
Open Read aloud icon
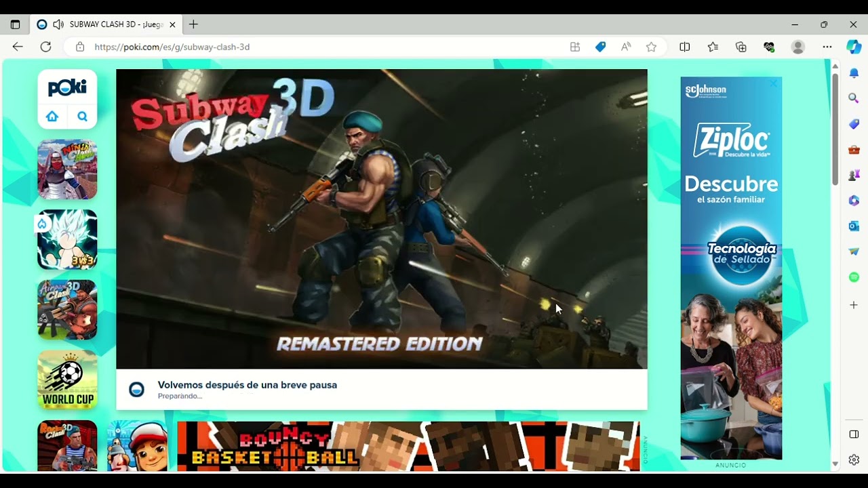(626, 47)
